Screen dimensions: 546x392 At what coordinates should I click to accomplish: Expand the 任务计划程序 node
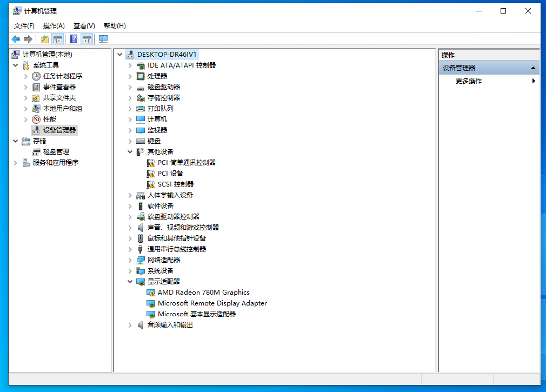pyautogui.click(x=25, y=76)
